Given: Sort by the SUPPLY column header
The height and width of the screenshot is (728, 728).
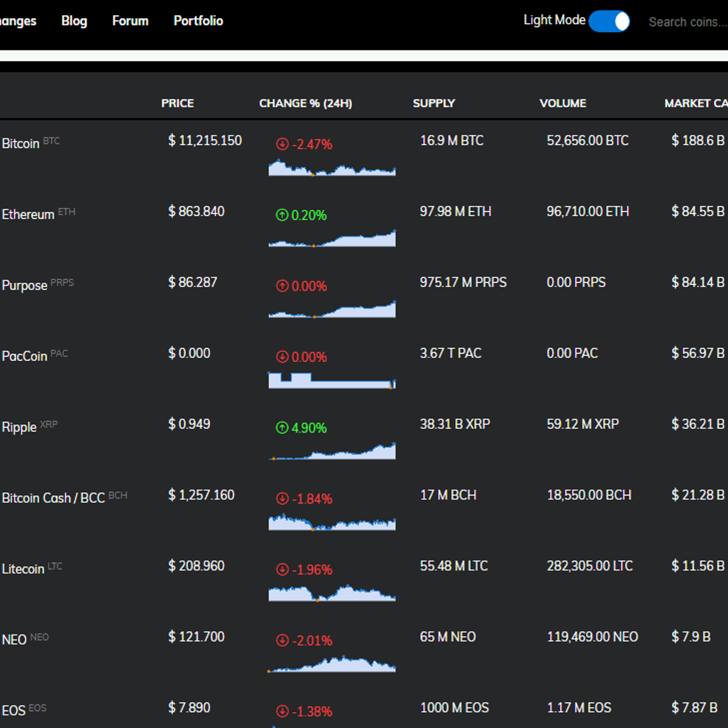Looking at the screenshot, I should [434, 103].
